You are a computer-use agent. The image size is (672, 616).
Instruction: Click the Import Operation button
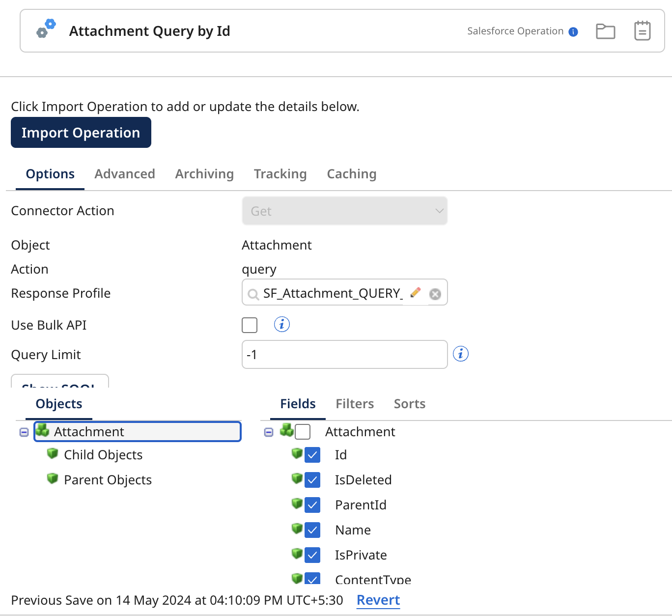(x=81, y=132)
